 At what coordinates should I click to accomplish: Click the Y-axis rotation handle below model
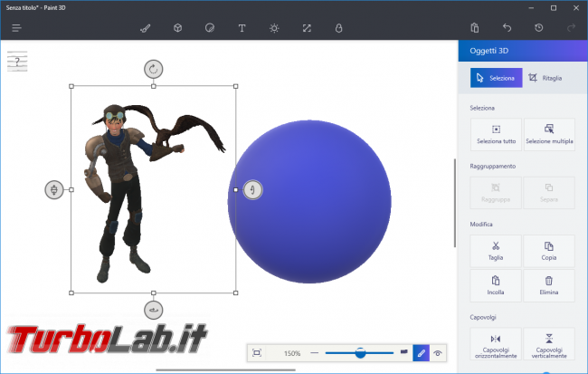click(x=154, y=311)
